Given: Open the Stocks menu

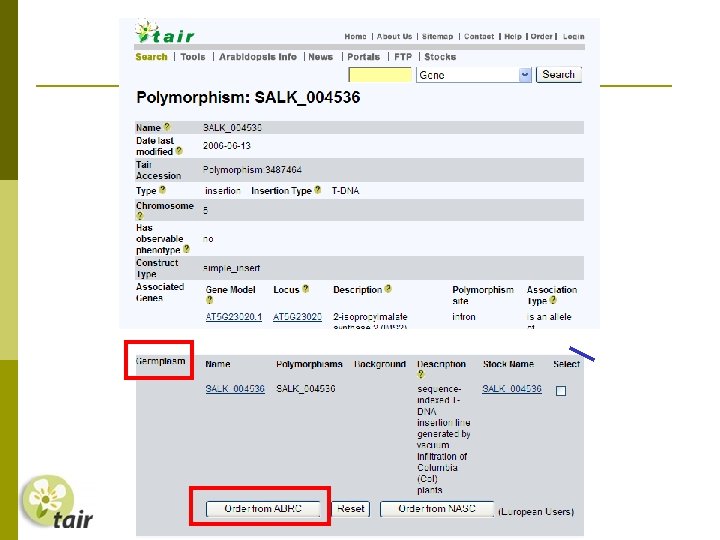Looking at the screenshot, I should point(440,57).
